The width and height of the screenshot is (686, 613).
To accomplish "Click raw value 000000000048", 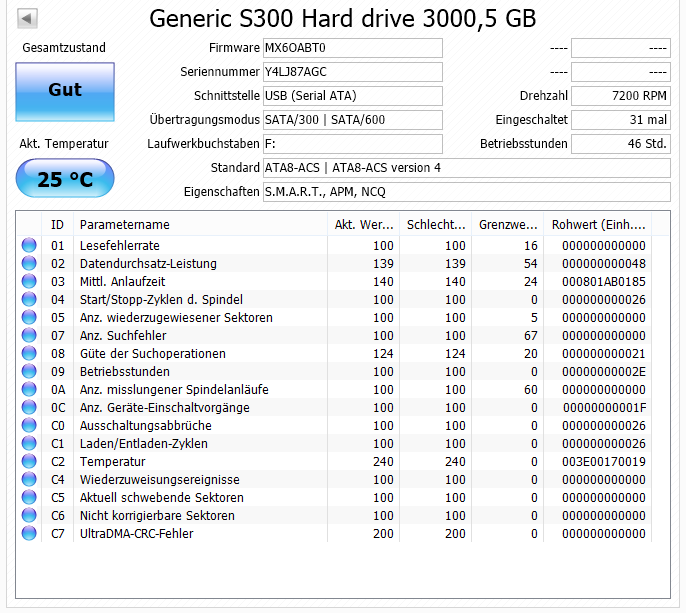I will point(604,263).
